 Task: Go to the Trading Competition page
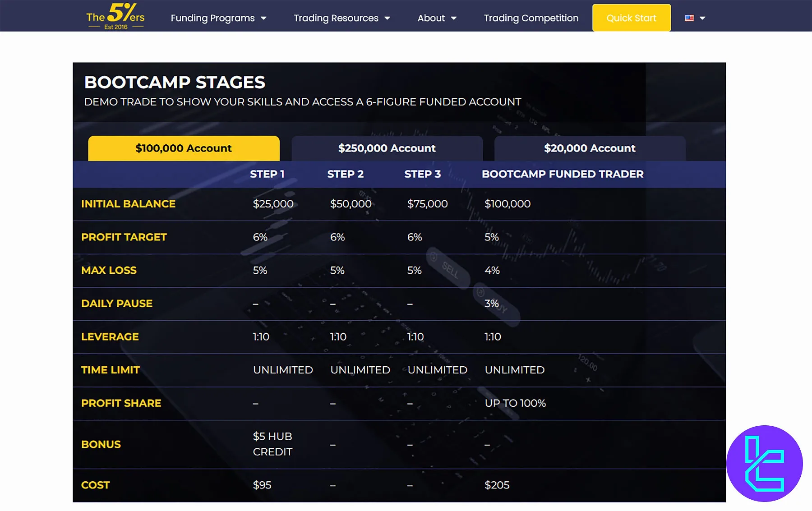pyautogui.click(x=531, y=18)
